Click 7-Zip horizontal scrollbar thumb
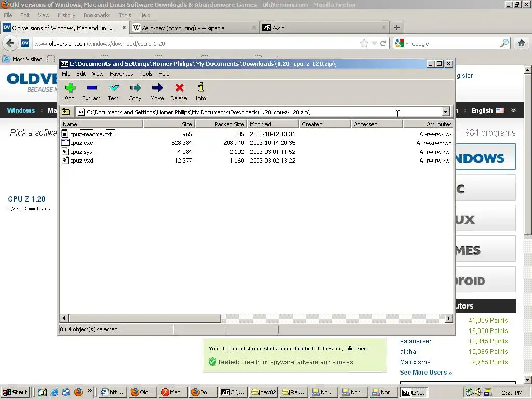The width and height of the screenshot is (532, 399). pos(144,318)
